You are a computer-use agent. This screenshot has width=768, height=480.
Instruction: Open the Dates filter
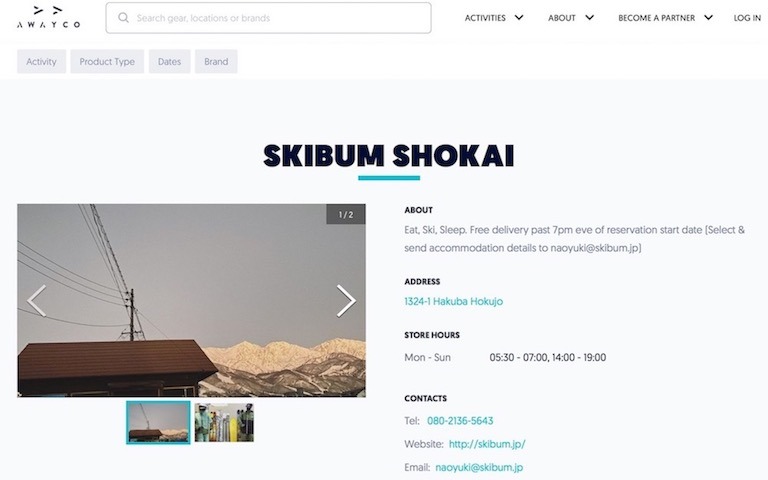[169, 61]
